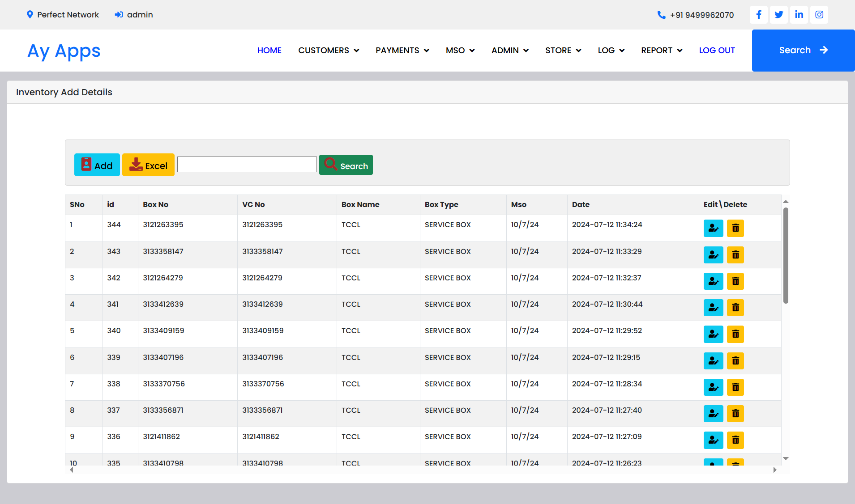The height and width of the screenshot is (504, 855).
Task: Click the Add inventory button
Action: tap(97, 165)
